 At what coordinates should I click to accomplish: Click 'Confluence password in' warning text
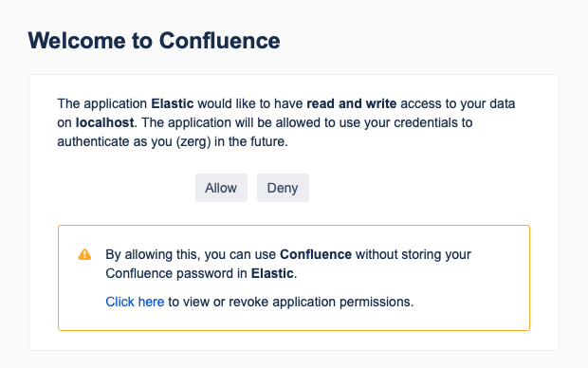coord(176,273)
